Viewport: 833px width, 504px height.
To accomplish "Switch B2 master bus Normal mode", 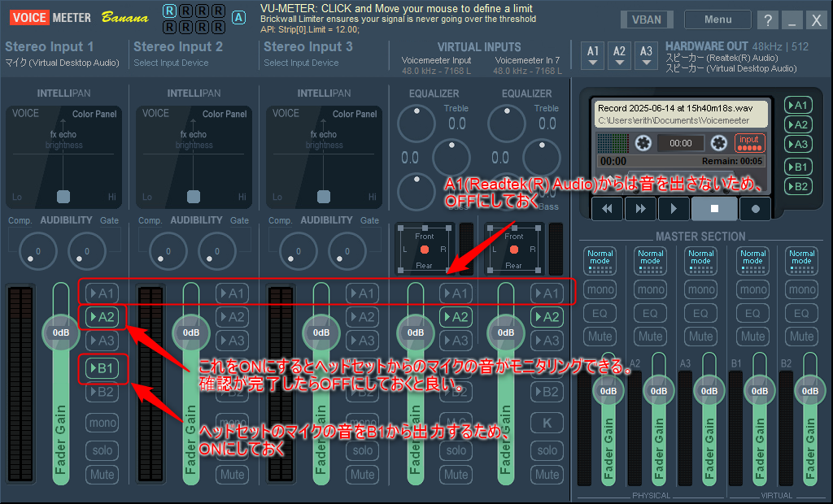I will [801, 261].
